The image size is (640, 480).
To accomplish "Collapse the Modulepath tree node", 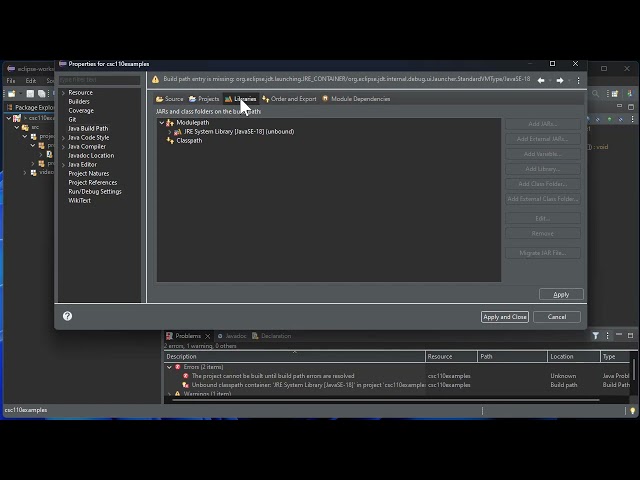I will (162, 122).
